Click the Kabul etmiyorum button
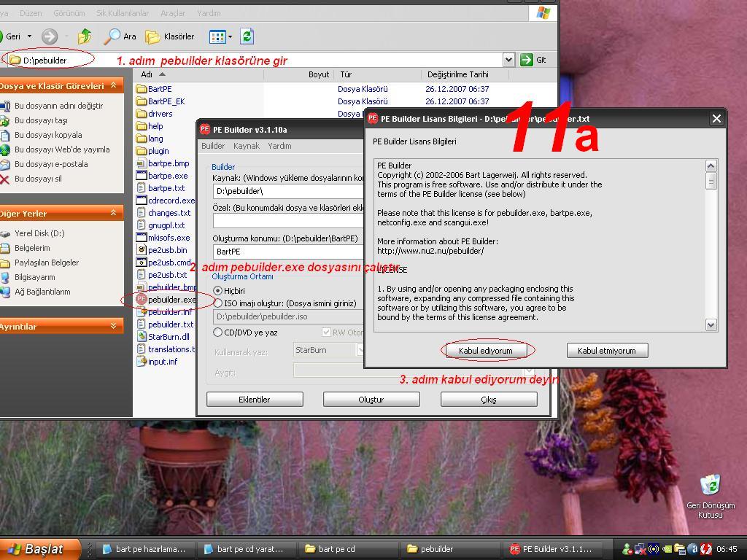Viewport: 747px width, 560px height. pos(607,351)
